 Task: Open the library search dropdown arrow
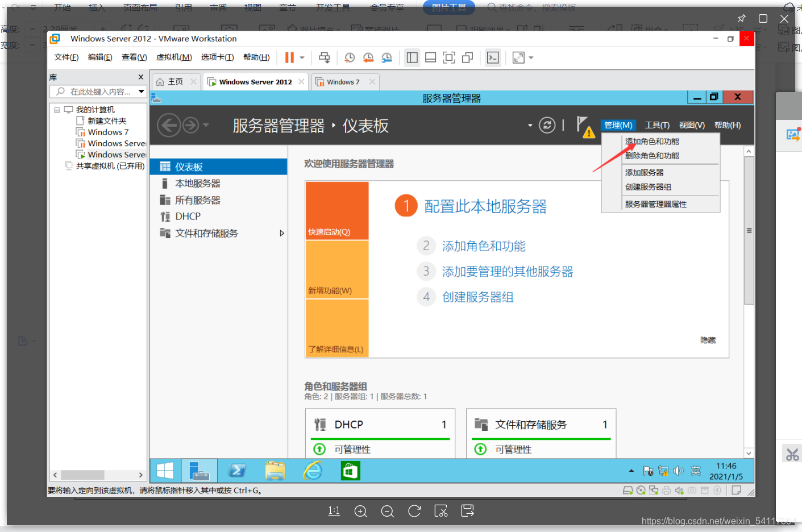point(142,92)
